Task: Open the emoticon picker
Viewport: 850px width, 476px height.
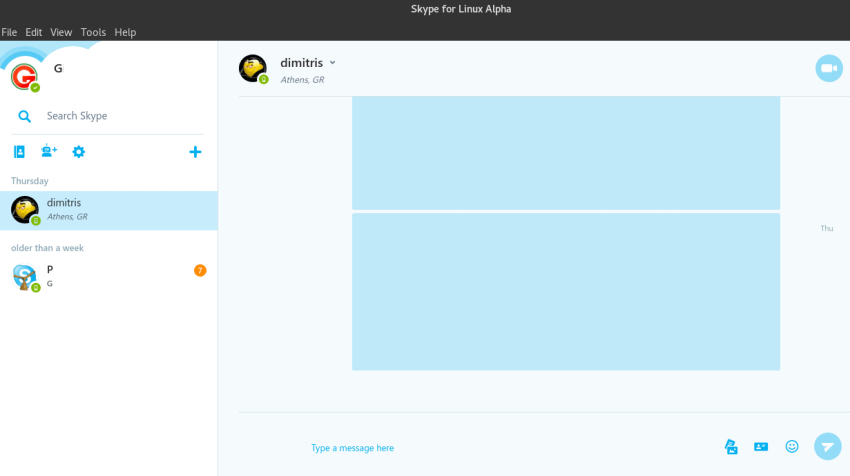Action: pyautogui.click(x=792, y=446)
